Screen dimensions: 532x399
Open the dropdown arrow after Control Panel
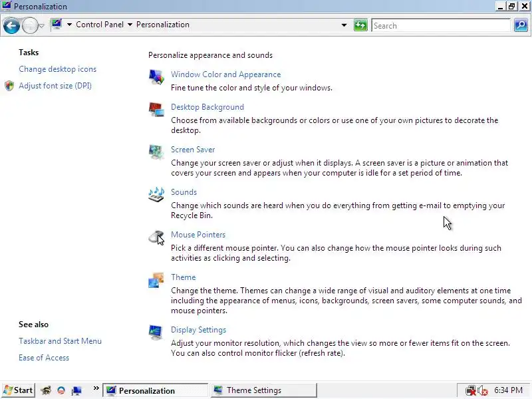coord(130,25)
